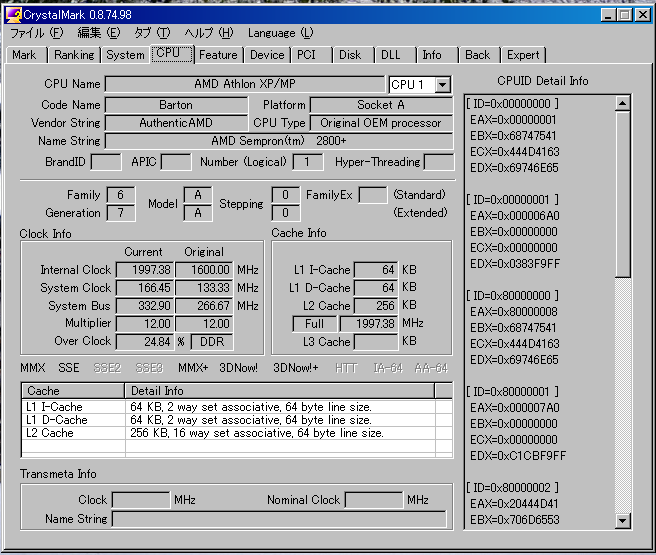Click the EDX=0xC1CBF9FF line

click(518, 455)
